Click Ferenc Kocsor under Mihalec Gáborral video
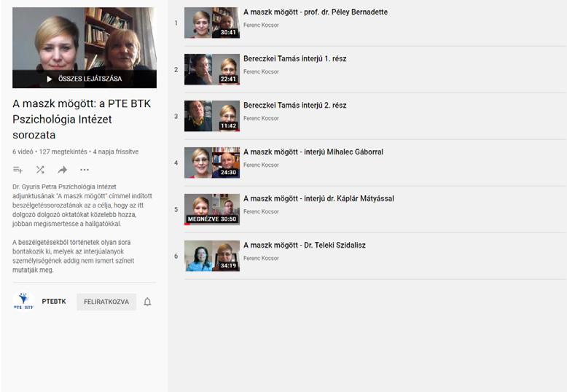Image resolution: width=567 pixels, height=392 pixels. (261, 165)
